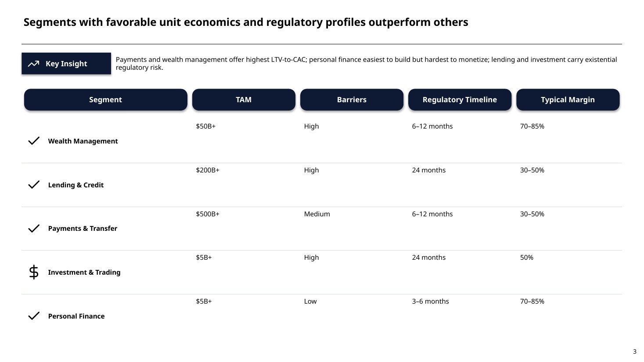Click the dollar sign icon for Investment & Trading
The width and height of the screenshot is (644, 362).
click(x=34, y=272)
